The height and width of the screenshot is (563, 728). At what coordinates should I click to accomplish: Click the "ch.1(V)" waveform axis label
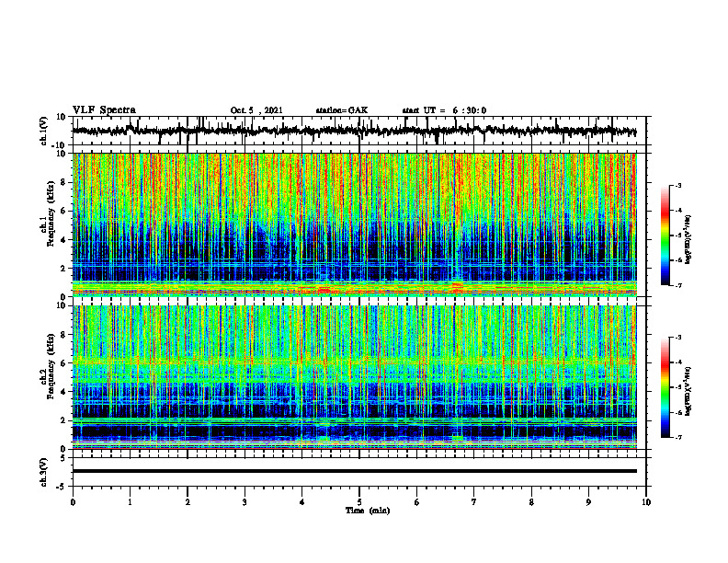click(44, 131)
